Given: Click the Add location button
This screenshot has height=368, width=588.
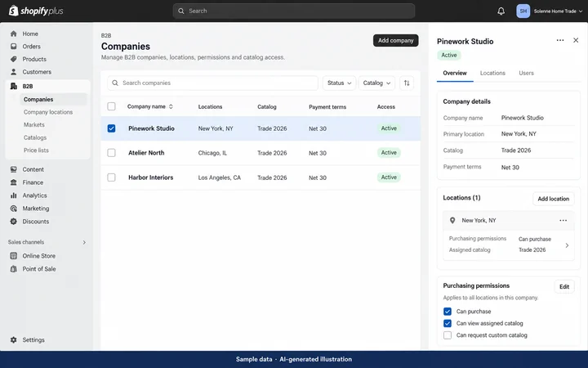Looking at the screenshot, I should point(553,199).
